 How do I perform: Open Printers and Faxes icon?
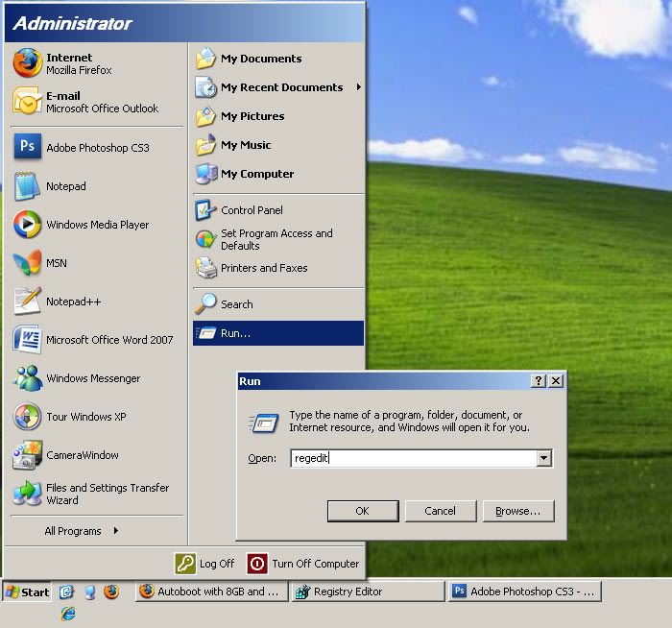(206, 268)
